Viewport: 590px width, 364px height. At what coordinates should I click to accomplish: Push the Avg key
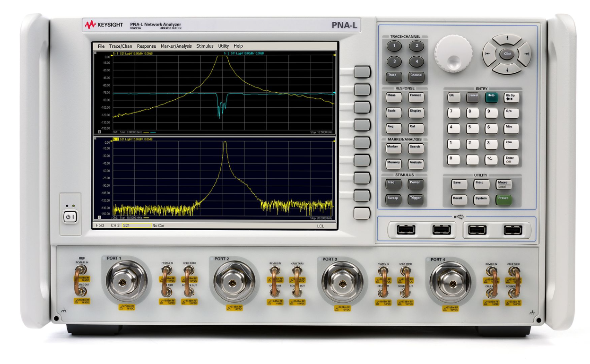[393, 129]
